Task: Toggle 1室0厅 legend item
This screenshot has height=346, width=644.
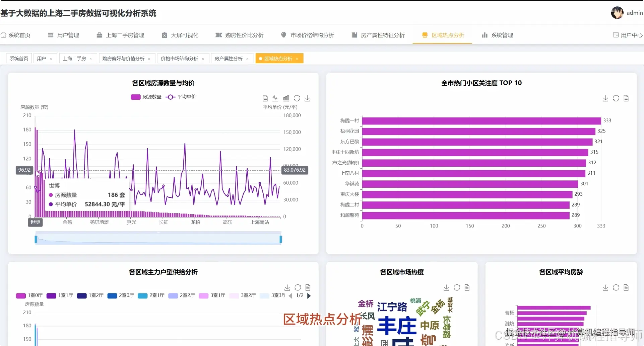Action: [29, 295]
